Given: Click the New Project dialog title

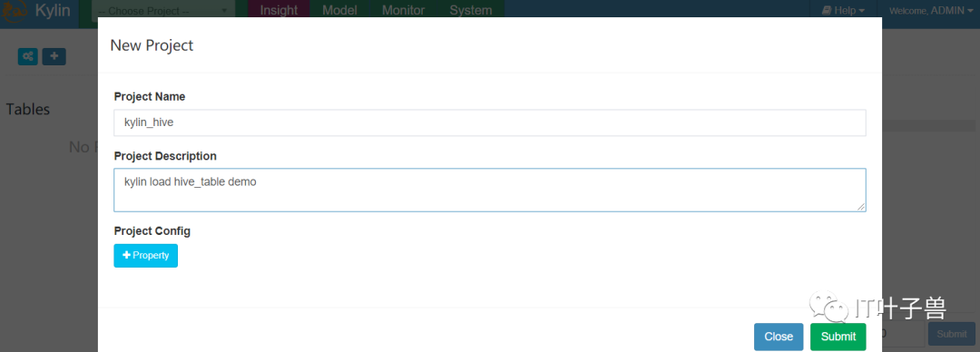Looking at the screenshot, I should tap(152, 45).
